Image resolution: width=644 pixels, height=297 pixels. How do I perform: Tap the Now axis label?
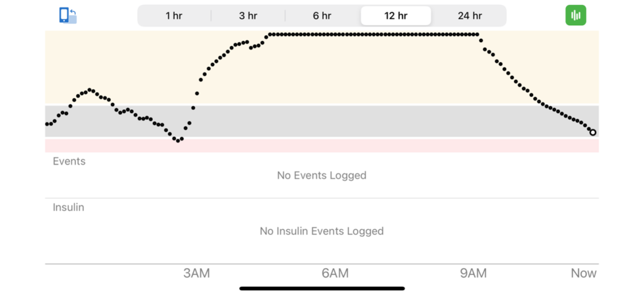pyautogui.click(x=584, y=273)
